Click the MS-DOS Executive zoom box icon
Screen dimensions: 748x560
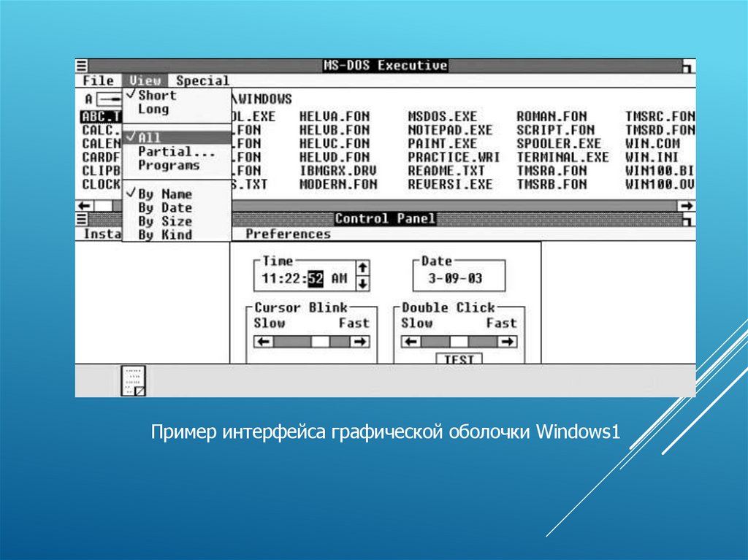[x=687, y=66]
